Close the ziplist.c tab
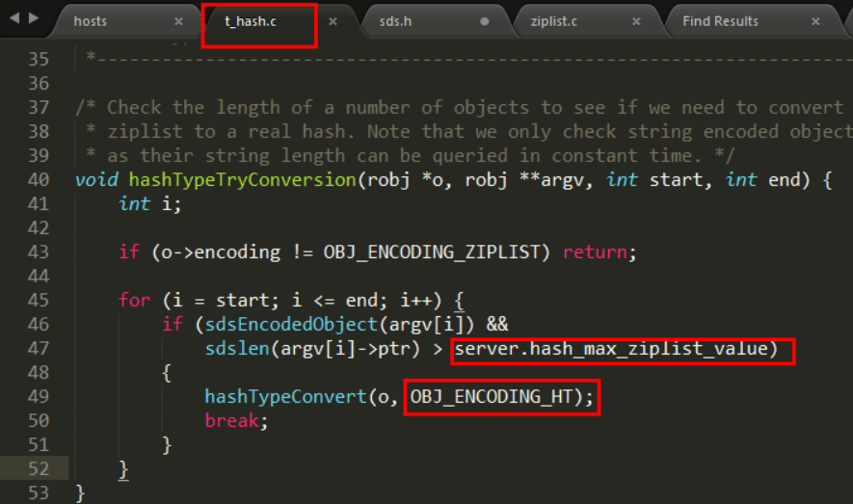Screen dimensions: 853x504 636,21
